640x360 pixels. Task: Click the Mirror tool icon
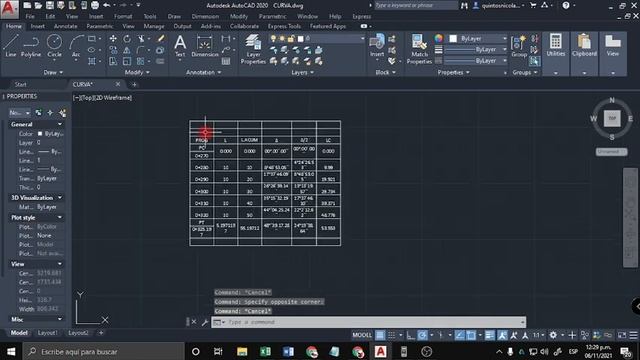coord(127,50)
